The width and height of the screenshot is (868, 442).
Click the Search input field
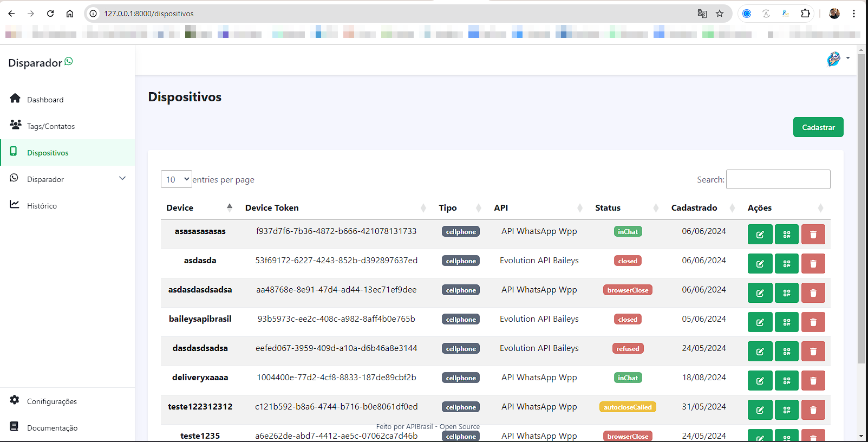tap(778, 179)
